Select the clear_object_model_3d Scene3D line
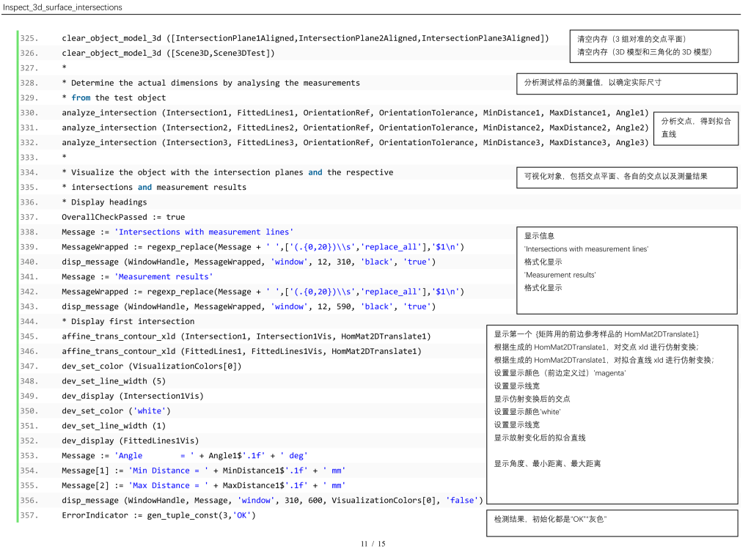Screen dimensions: 751x560 (168, 53)
